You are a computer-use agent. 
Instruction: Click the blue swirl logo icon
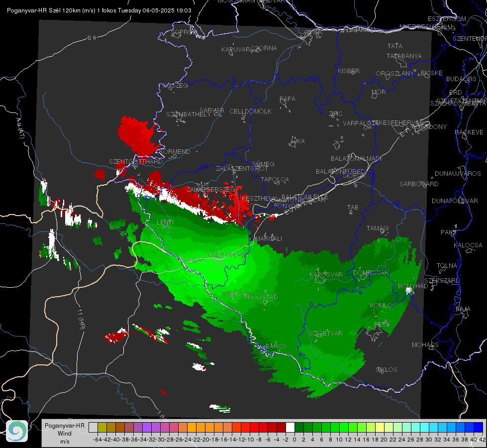coord(17,431)
